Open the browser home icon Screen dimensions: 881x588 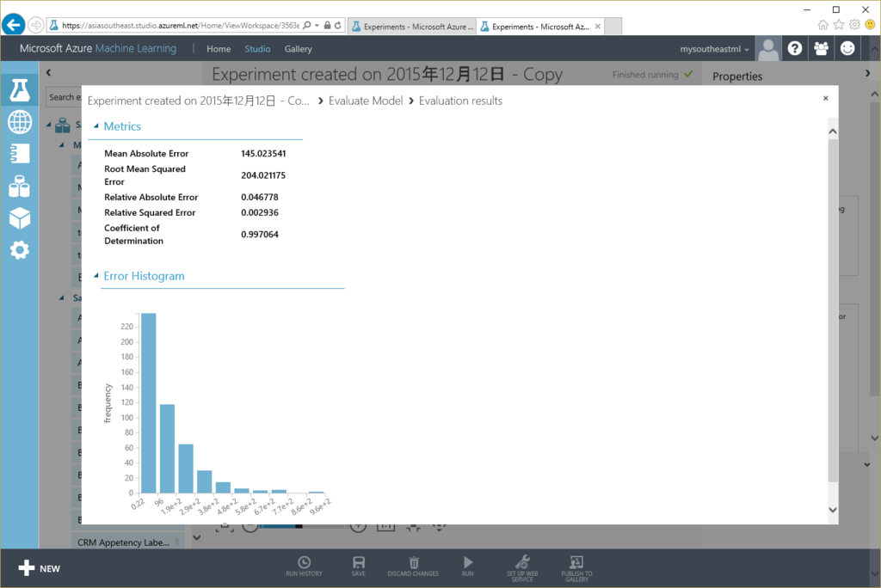[x=823, y=25]
